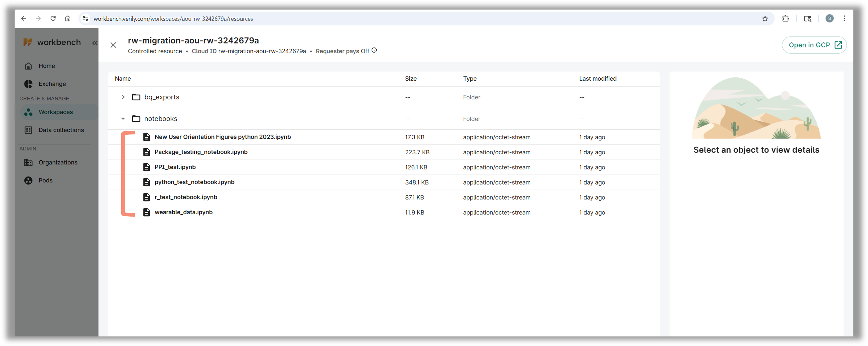This screenshot has width=868, height=346.
Task: Click size value 17.3 KB
Action: 414,137
